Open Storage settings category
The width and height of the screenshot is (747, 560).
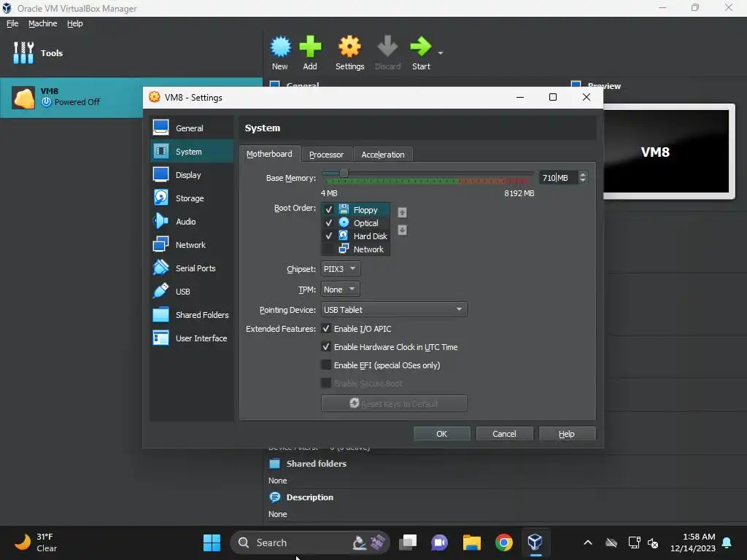click(192, 198)
